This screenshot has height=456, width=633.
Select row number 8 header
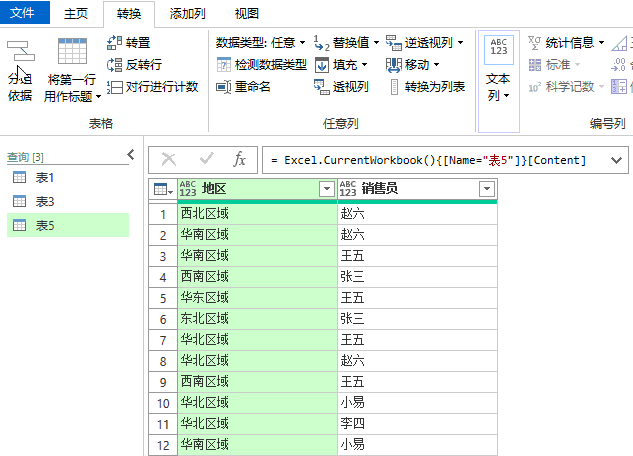pos(163,361)
